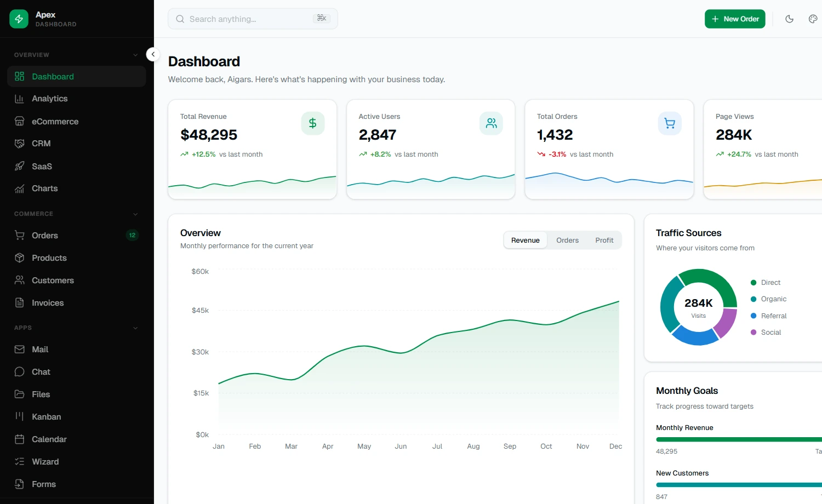Open the Charts page
This screenshot has height=504, width=822.
(x=77, y=188)
